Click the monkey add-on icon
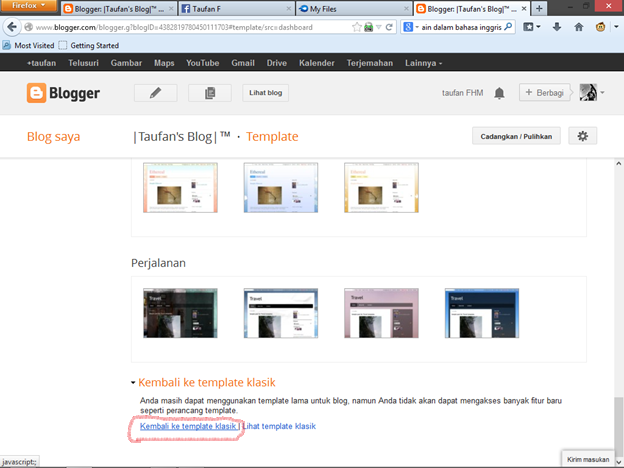This screenshot has width=624, height=468. 600,27
